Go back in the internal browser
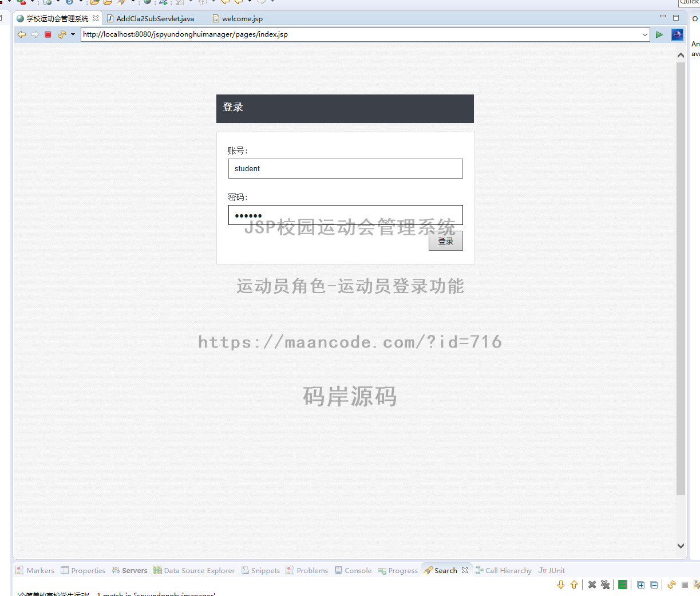 [x=22, y=34]
